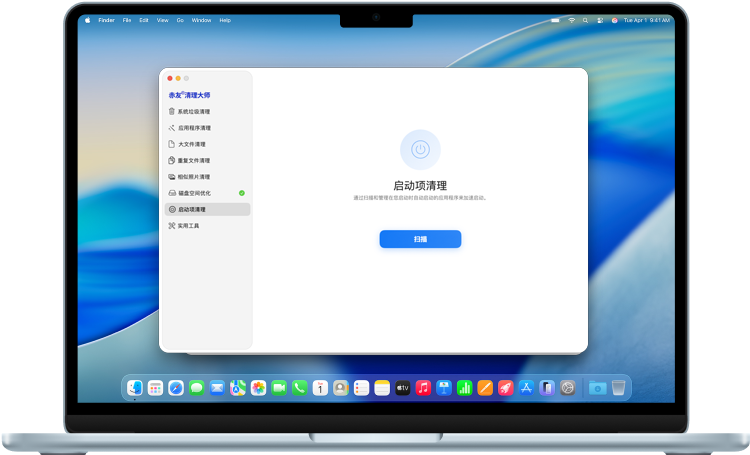Click the yellow minimize window button

pyautogui.click(x=178, y=78)
